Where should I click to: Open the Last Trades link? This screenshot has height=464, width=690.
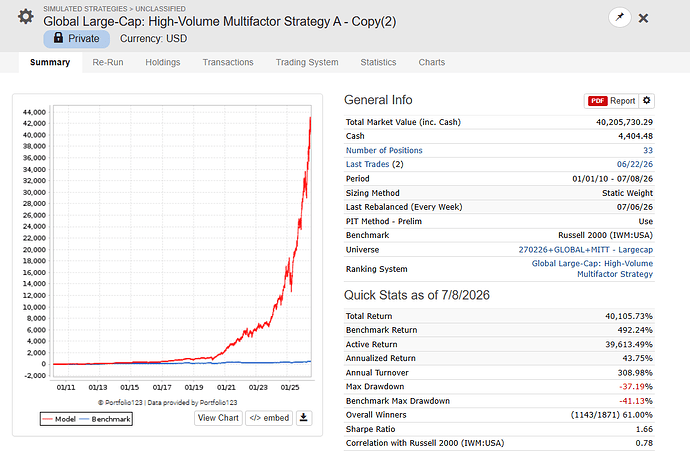367,164
